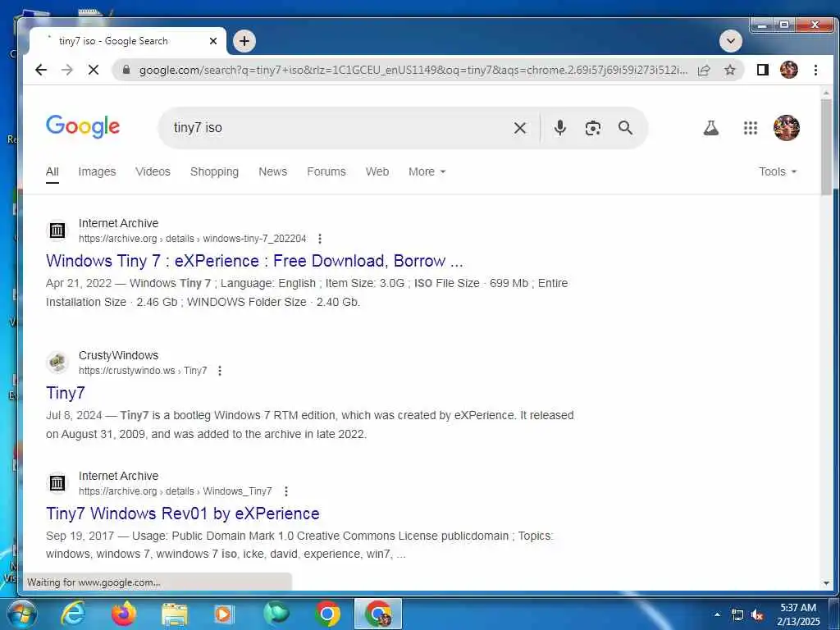Viewport: 840px width, 630px height.
Task: Select the All results tab
Action: (52, 172)
